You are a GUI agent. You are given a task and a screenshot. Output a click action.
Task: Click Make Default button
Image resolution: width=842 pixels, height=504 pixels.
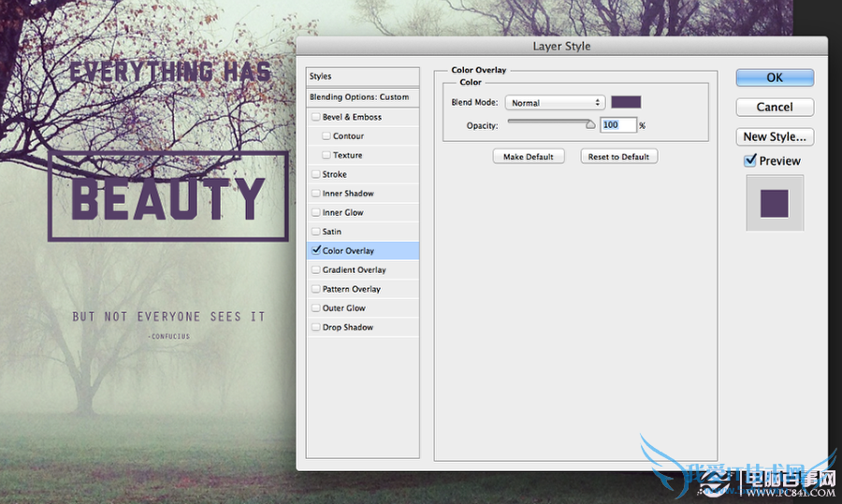529,157
